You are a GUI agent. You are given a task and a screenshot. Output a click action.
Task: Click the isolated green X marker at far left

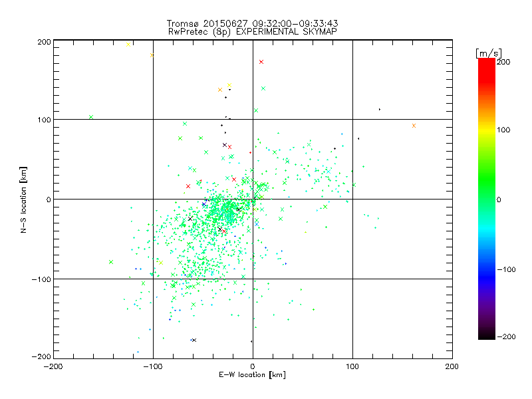coord(91,117)
